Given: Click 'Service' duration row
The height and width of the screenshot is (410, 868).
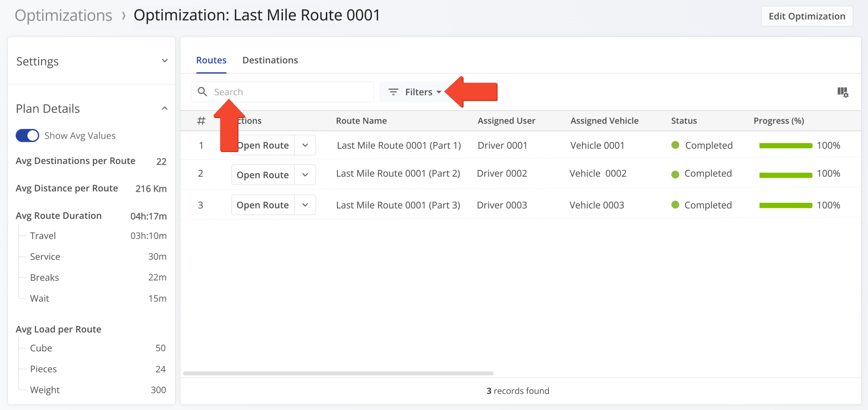Looking at the screenshot, I should pos(98,257).
